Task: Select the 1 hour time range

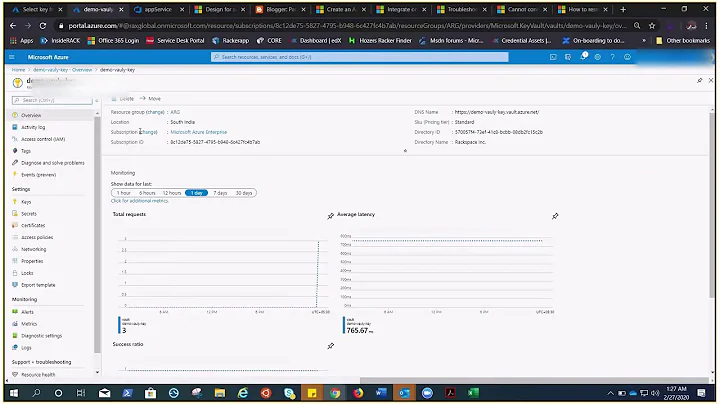Action: (124, 193)
